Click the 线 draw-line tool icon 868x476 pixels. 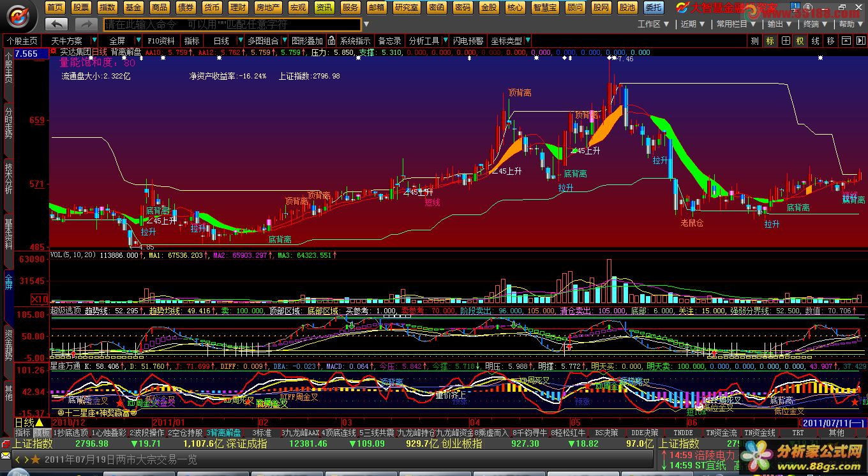tap(815, 41)
